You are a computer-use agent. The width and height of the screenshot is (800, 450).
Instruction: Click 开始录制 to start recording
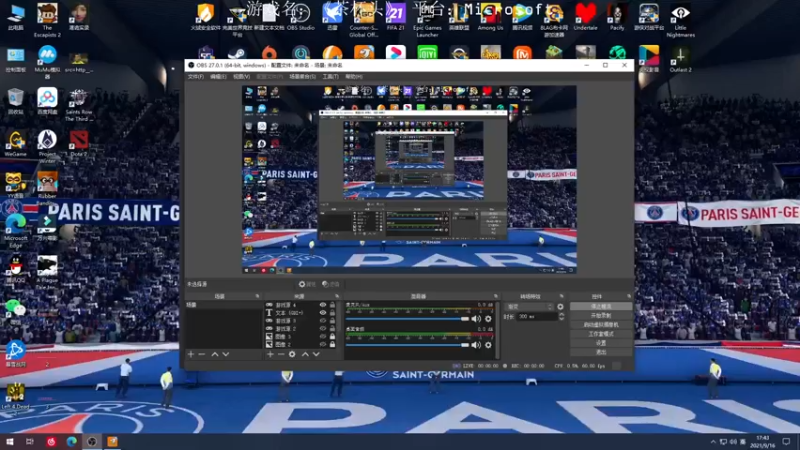(601, 316)
